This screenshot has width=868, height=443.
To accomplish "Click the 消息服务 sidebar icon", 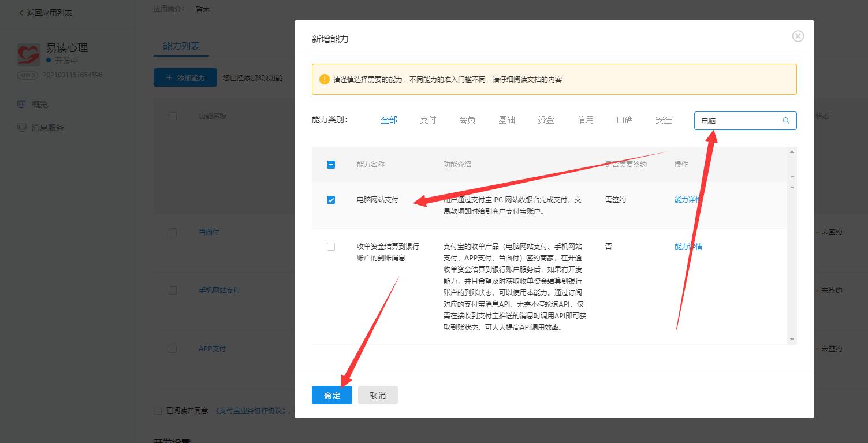I will pos(22,128).
